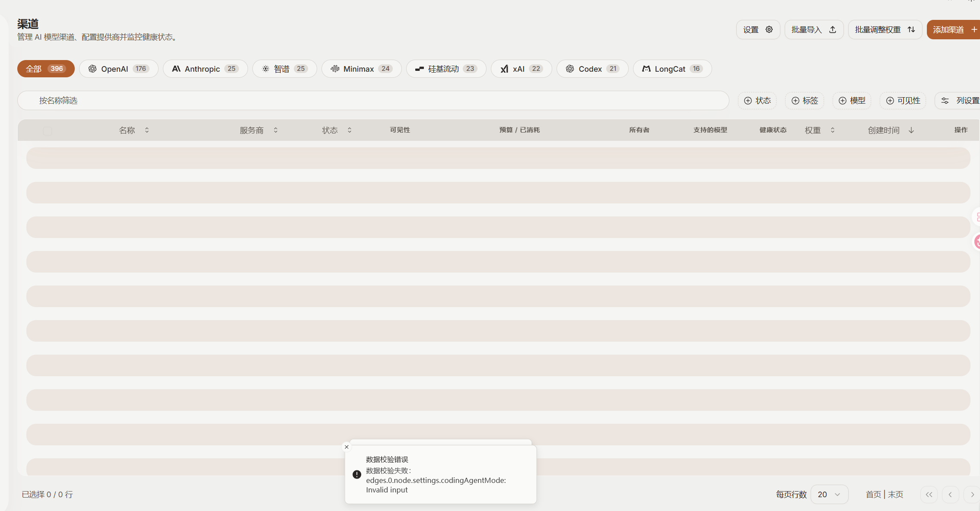Close the 数据校验错误 error toast
Image resolution: width=980 pixels, height=511 pixels.
[347, 447]
